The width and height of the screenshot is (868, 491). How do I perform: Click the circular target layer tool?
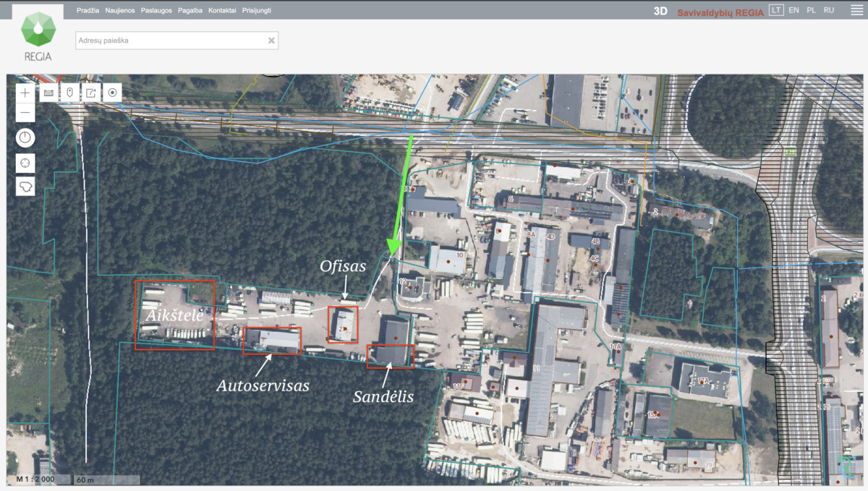pos(112,93)
